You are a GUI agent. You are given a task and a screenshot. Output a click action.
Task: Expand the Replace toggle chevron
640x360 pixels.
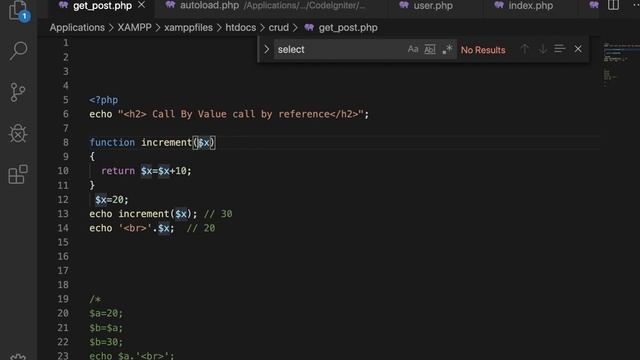267,49
